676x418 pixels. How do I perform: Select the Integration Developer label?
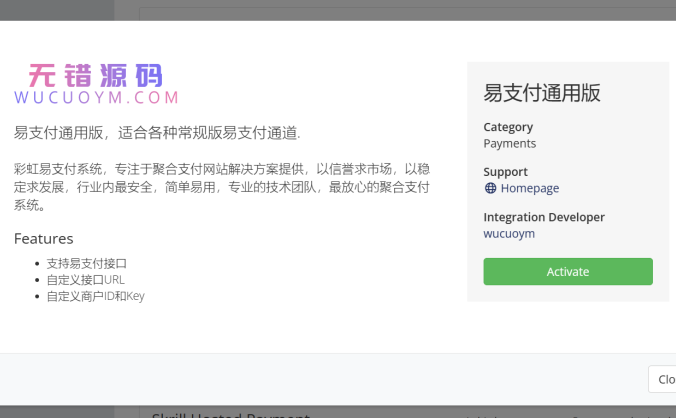tap(544, 217)
